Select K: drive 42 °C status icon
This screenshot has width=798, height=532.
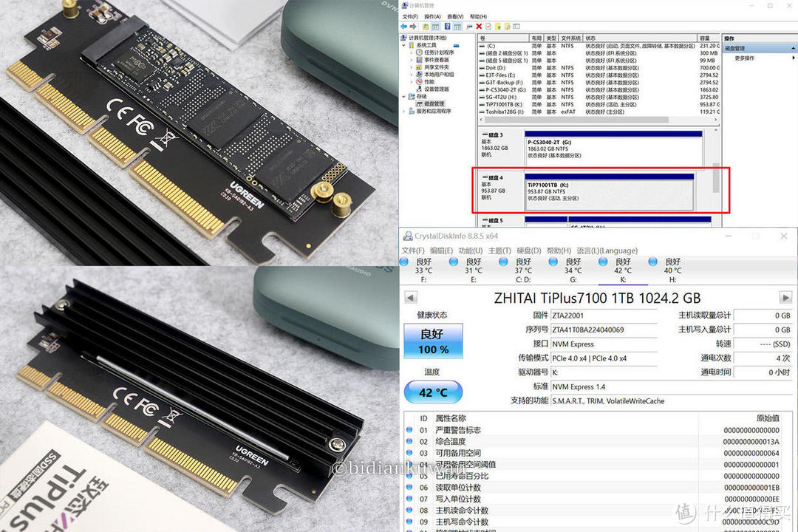point(603,262)
